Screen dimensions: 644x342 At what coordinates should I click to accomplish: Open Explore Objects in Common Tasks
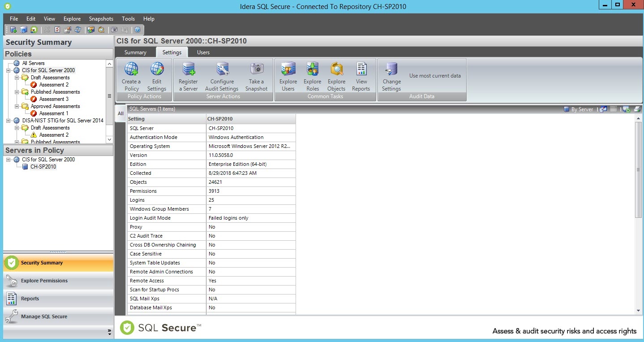point(336,77)
